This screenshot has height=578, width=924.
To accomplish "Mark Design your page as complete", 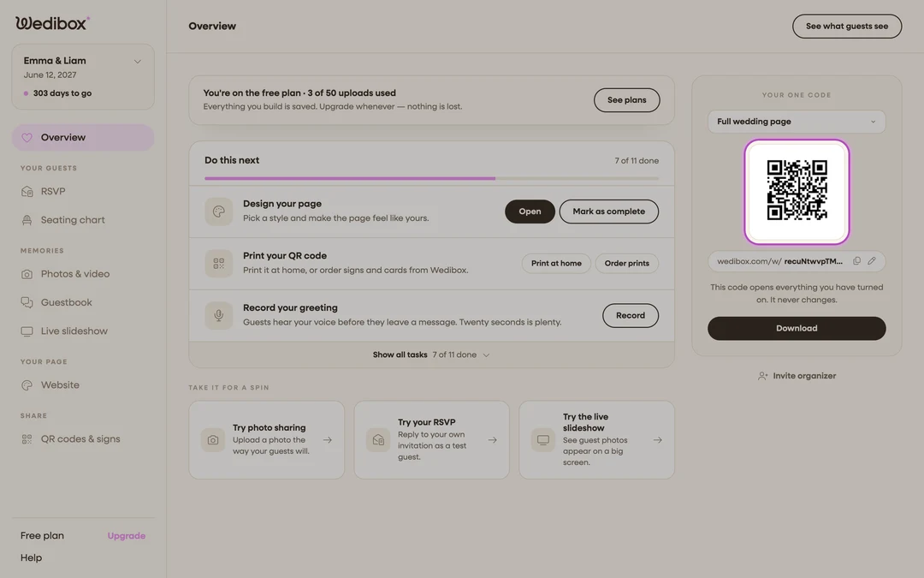I will point(609,212).
